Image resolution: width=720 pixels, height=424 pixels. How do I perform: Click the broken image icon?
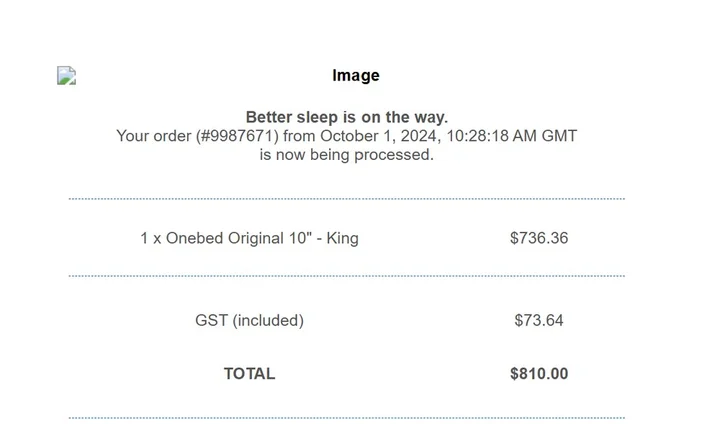click(66, 76)
